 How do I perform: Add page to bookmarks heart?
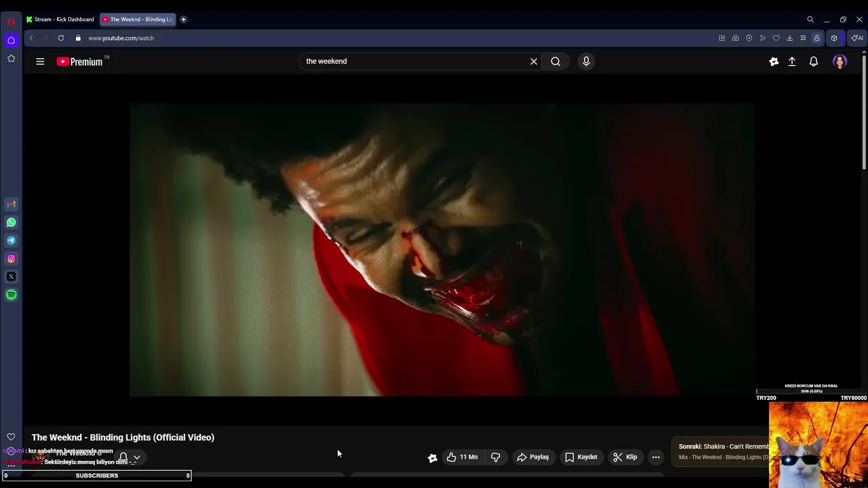(x=776, y=38)
